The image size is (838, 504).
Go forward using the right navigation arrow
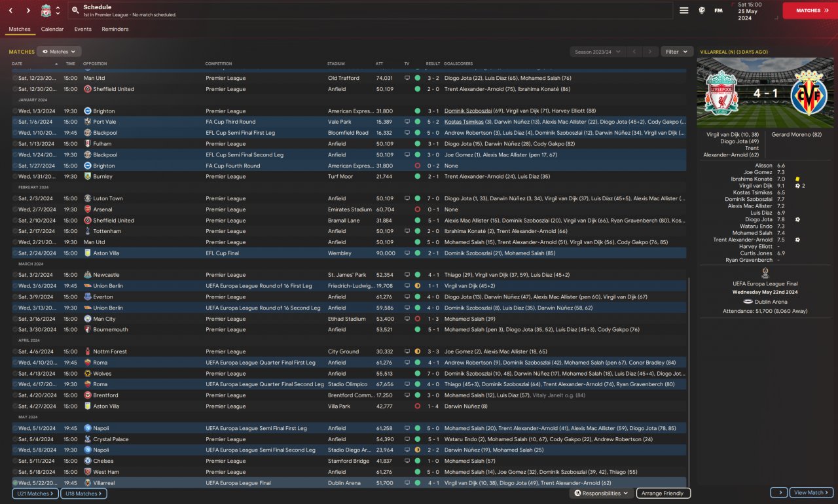(x=28, y=10)
